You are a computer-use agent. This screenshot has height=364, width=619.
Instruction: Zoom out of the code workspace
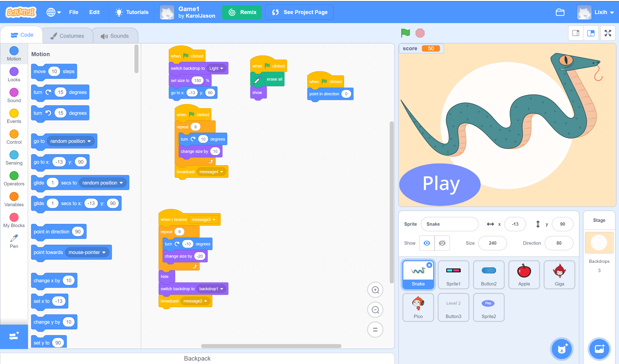375,310
